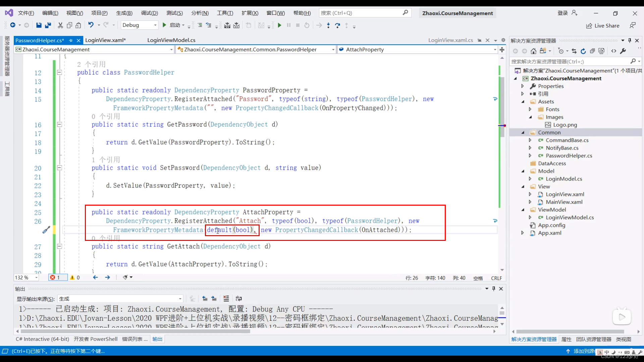
Task: Collapse the PasswordHelper class outlining
Action: tap(59, 72)
